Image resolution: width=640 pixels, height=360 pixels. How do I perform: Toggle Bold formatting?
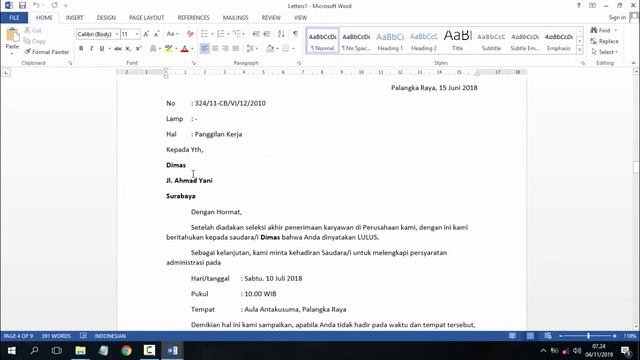pyautogui.click(x=81, y=49)
